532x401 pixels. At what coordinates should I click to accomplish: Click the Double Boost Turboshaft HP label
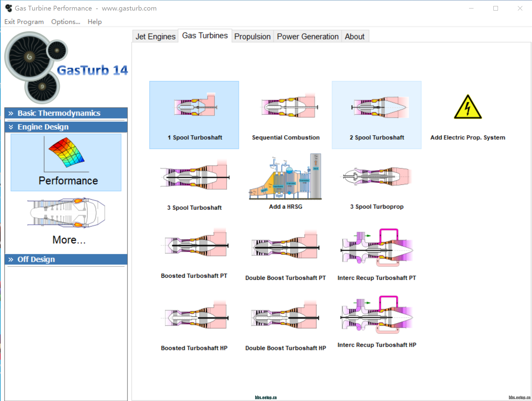tap(286, 348)
